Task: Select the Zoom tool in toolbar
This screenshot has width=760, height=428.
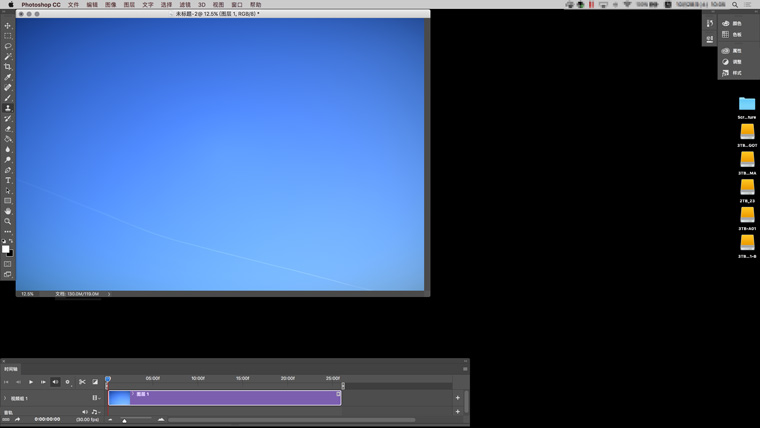Action: click(8, 221)
